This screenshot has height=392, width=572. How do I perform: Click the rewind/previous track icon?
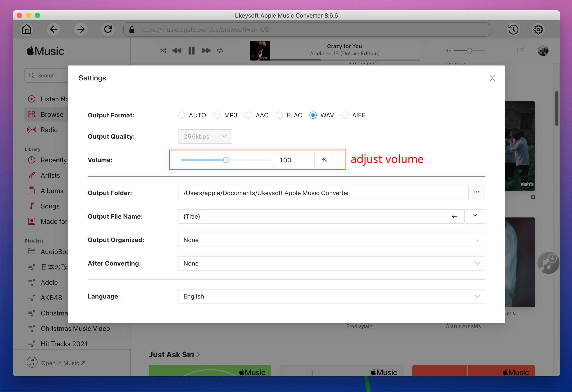(176, 50)
